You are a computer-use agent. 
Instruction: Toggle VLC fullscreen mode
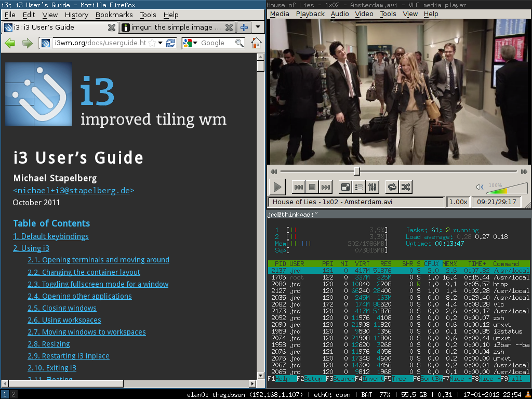coord(345,187)
